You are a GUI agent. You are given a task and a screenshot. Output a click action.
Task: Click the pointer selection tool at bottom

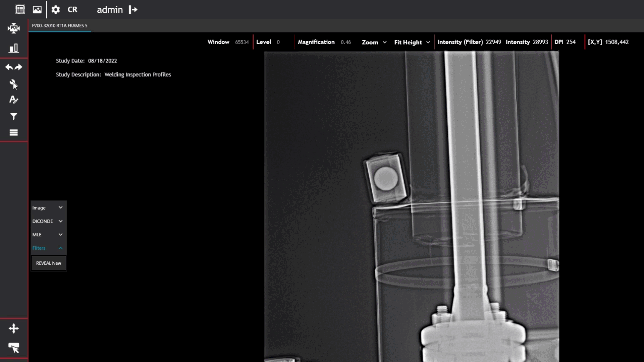(x=14, y=348)
